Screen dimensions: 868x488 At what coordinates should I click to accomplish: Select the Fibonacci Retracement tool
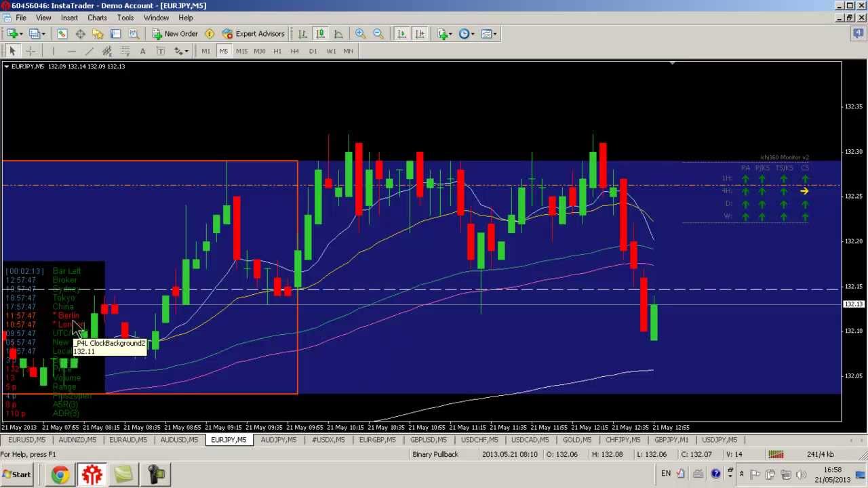[x=125, y=51]
